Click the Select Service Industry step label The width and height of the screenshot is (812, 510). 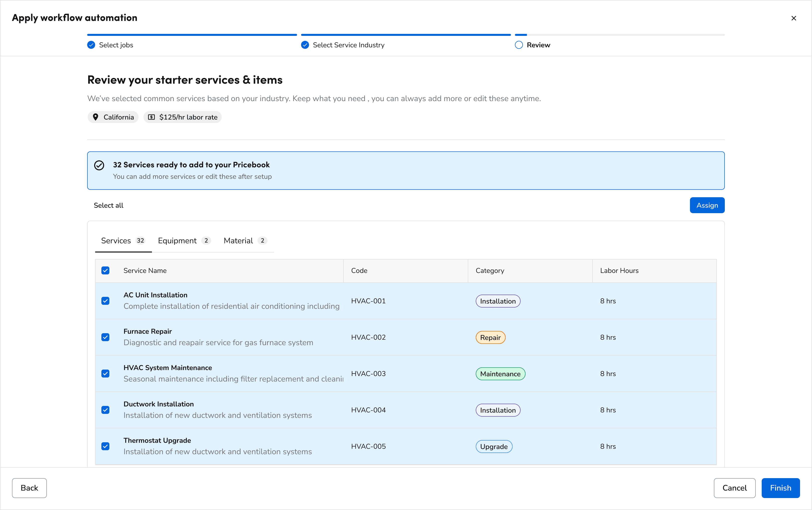pos(349,45)
